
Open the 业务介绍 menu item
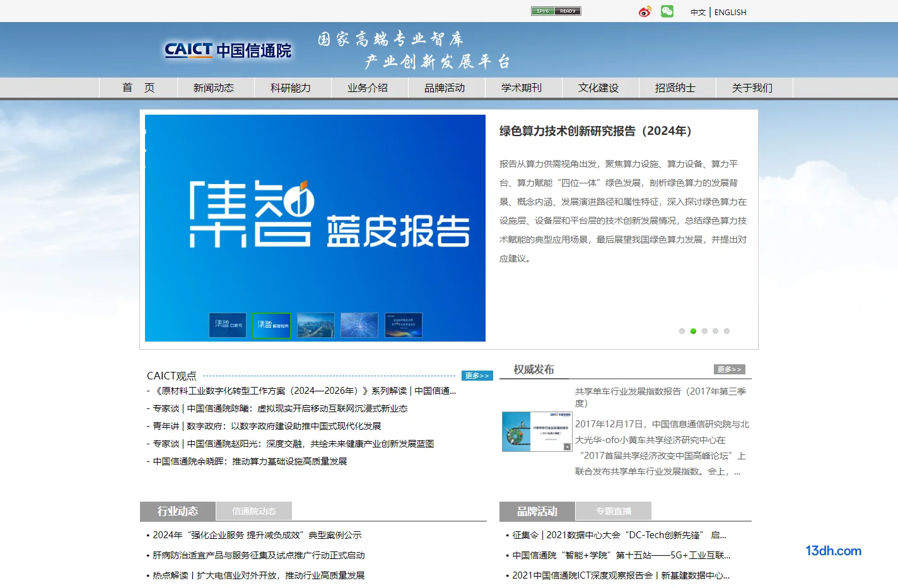pyautogui.click(x=368, y=88)
